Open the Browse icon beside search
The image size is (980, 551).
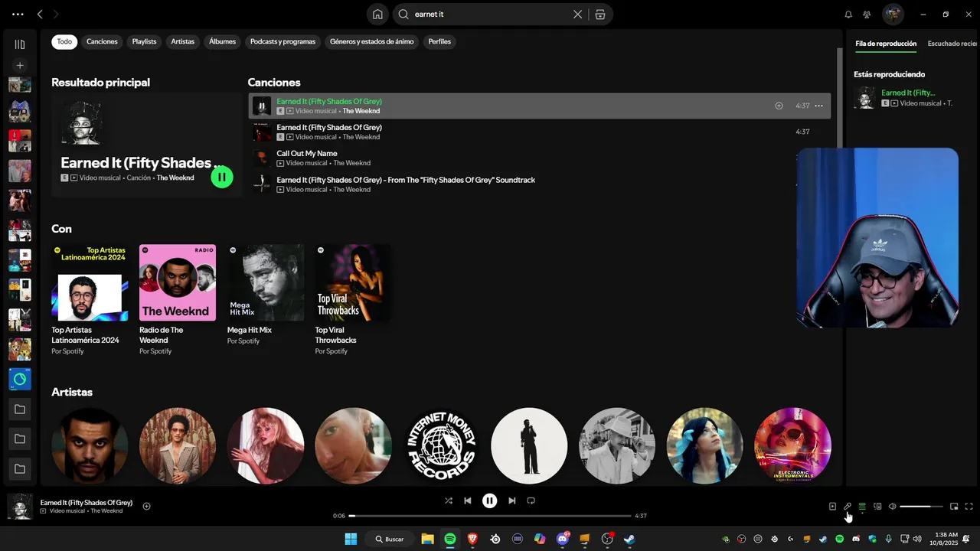(x=600, y=14)
